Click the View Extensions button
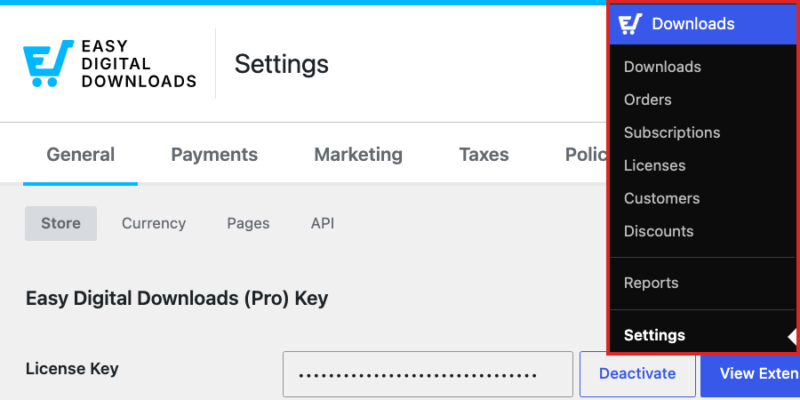800x400 pixels. (750, 374)
